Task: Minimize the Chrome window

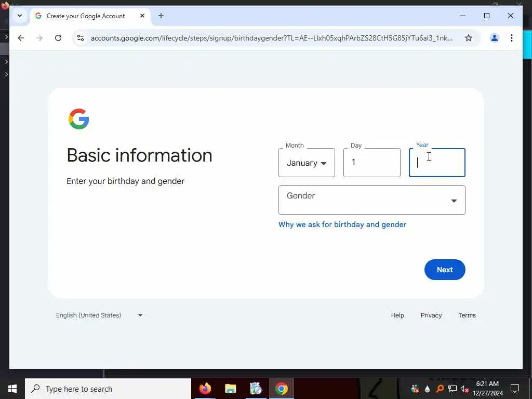Action: click(462, 16)
